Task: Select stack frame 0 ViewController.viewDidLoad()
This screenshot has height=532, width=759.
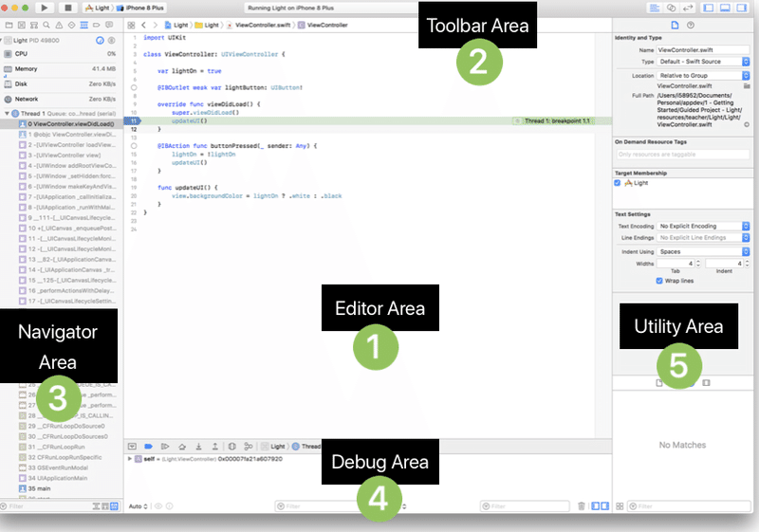Action: (x=61, y=124)
